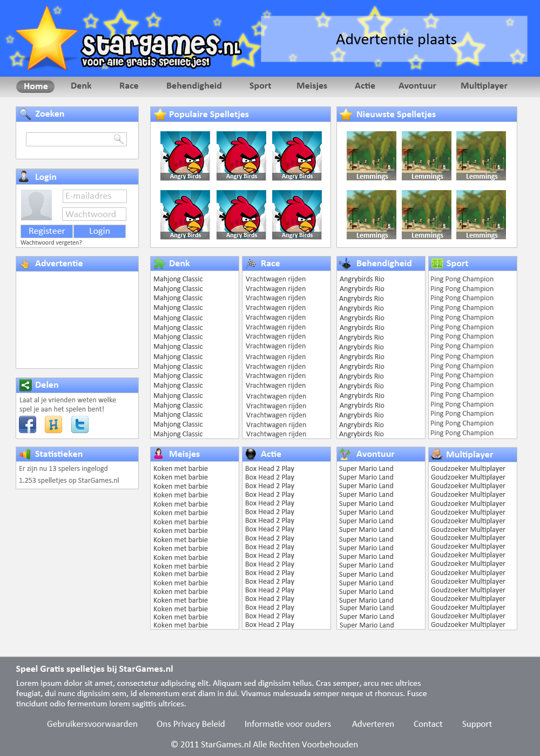Click "Er zijn nu 13 spelers ingelogd"
The height and width of the screenshot is (756, 540).
[63, 469]
